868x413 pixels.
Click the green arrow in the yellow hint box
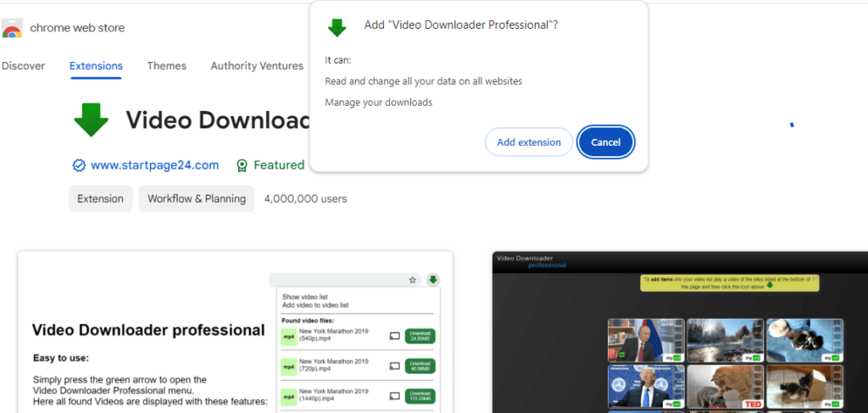pos(770,285)
